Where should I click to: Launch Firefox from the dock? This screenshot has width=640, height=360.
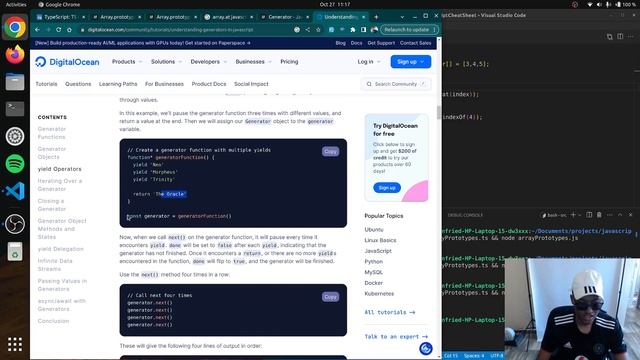[x=15, y=55]
